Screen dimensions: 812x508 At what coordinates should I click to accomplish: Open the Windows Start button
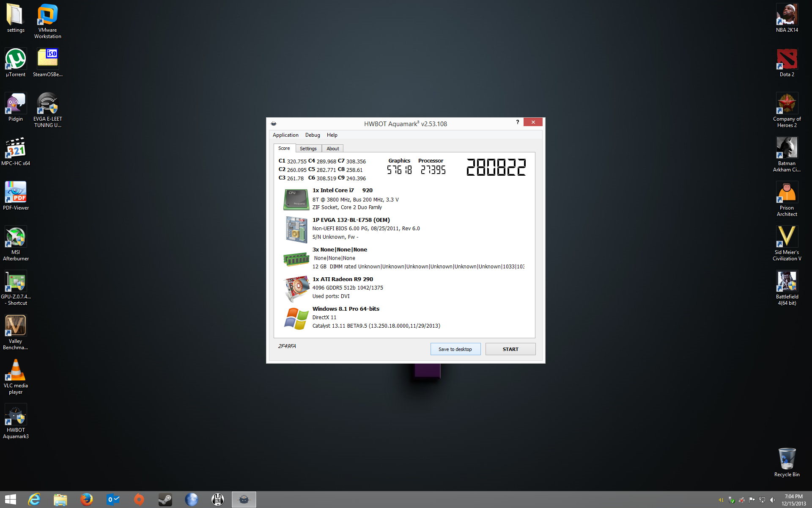click(10, 500)
